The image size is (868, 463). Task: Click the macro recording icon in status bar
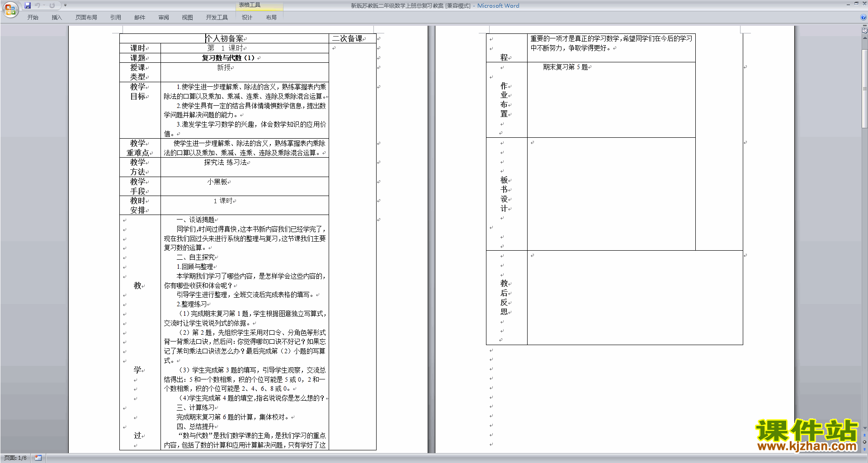(38, 458)
